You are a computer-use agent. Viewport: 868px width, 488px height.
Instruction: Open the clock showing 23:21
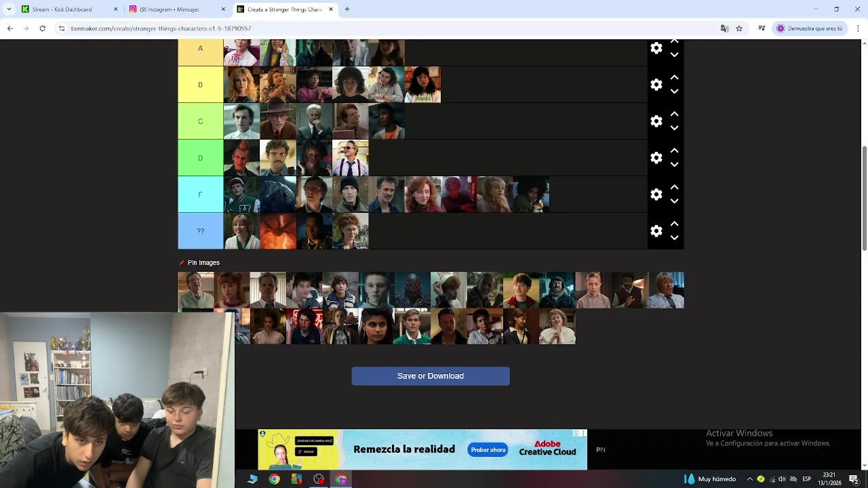829,479
